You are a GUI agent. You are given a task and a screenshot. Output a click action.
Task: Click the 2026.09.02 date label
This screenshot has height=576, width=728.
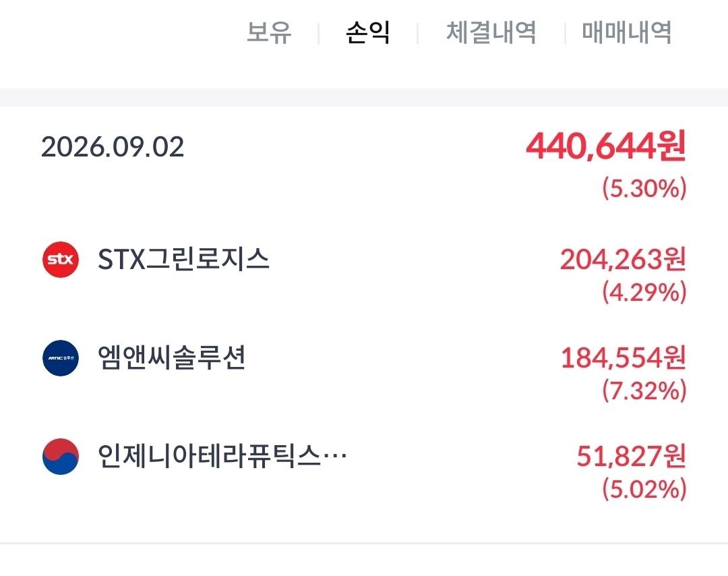(x=113, y=147)
